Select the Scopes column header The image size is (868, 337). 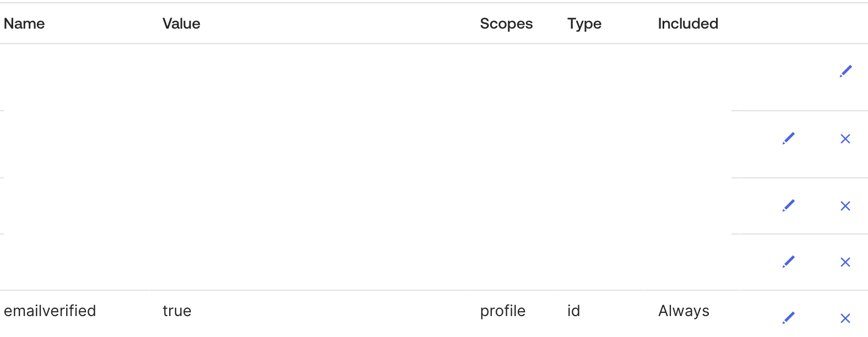pos(506,24)
